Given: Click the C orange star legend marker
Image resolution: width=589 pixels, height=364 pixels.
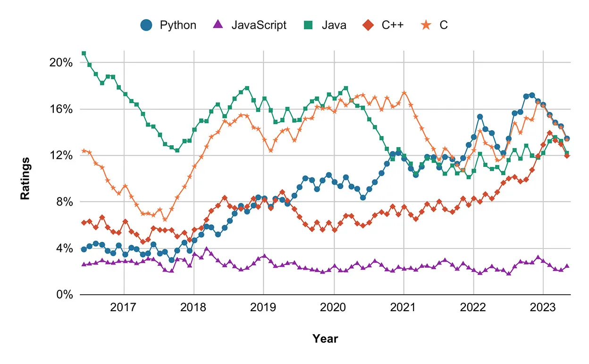Looking at the screenshot, I should (x=427, y=25).
